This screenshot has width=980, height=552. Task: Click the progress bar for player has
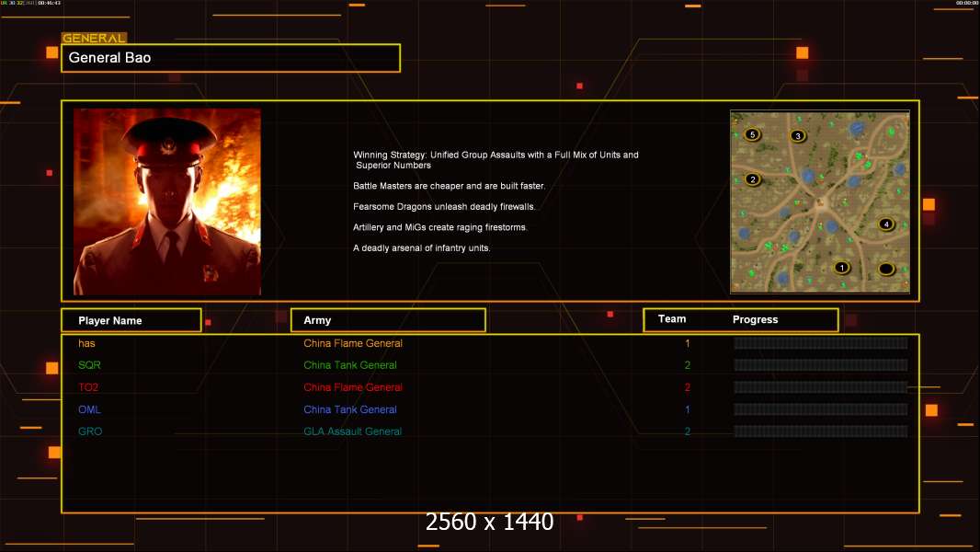click(821, 342)
